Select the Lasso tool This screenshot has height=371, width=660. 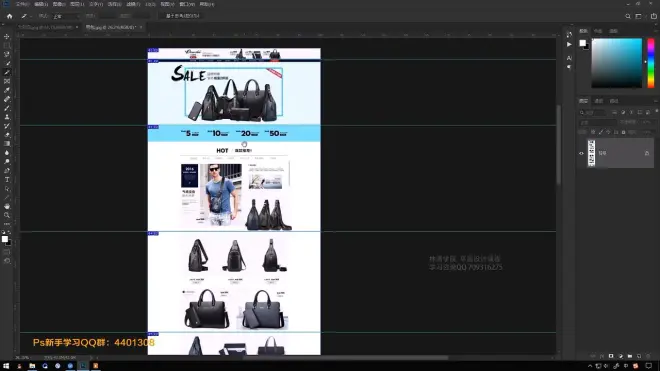pyautogui.click(x=7, y=54)
